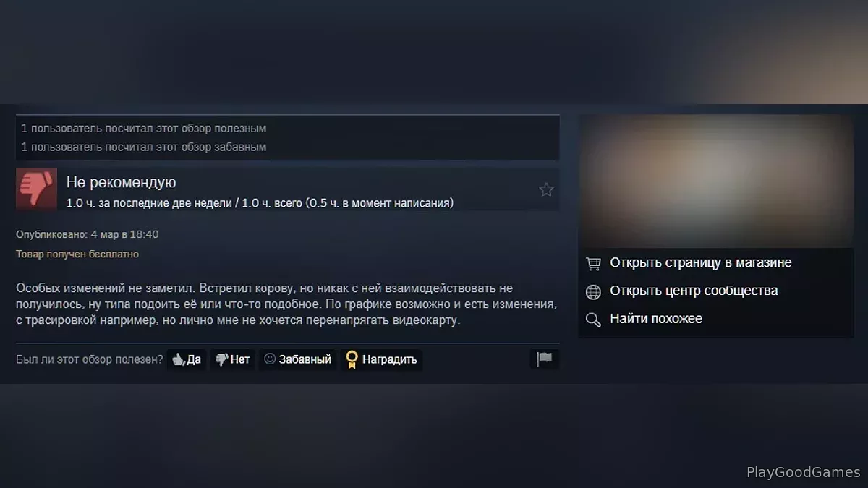Click the PlayGoodGames watermark
This screenshot has width=868, height=488.
tap(804, 472)
